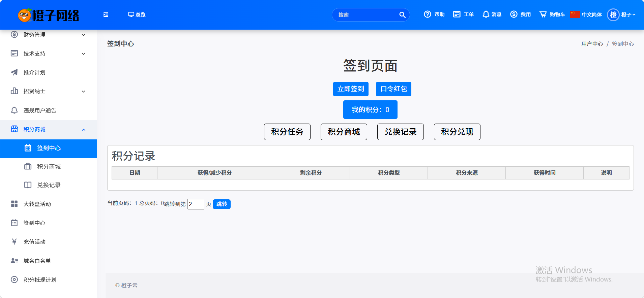Click the 我的积分 button
Viewport: 644px width, 298px height.
pos(370,110)
